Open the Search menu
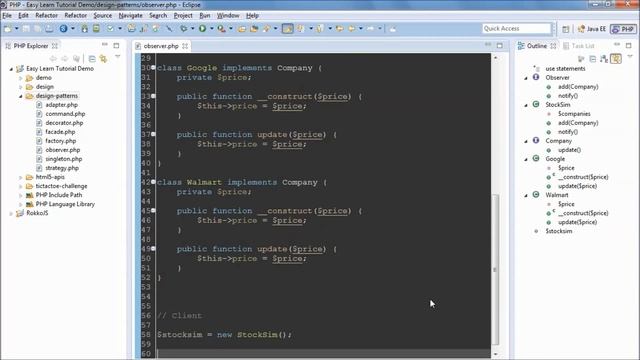The width and height of the screenshot is (640, 360). (158, 16)
